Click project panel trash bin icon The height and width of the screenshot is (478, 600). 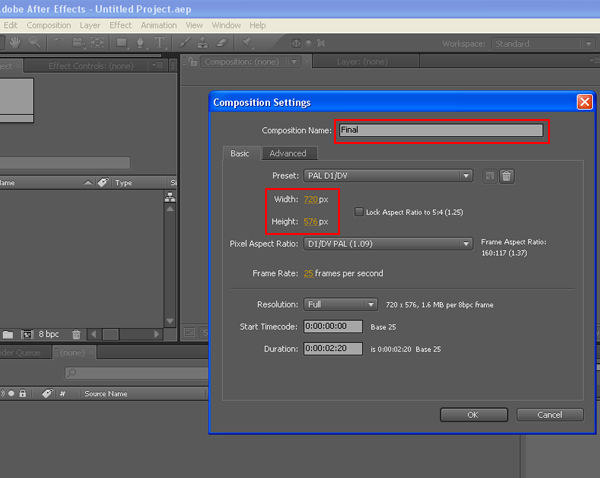pyautogui.click(x=76, y=334)
